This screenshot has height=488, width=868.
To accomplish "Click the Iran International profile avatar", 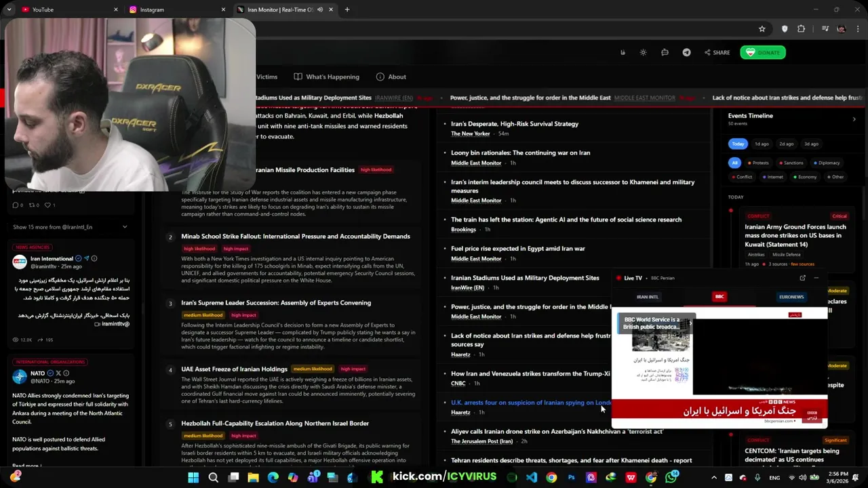I will pos(20,262).
